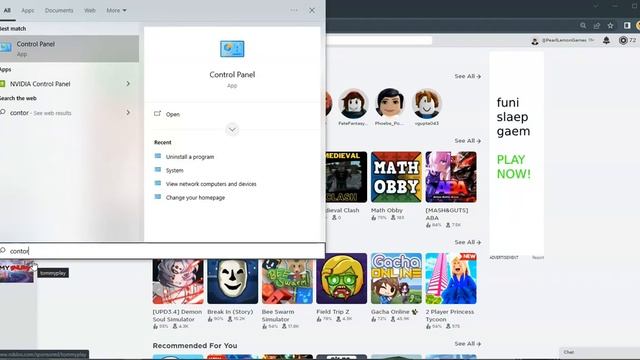Expand Control Panel actions chevron
The width and height of the screenshot is (640, 360).
(x=232, y=129)
